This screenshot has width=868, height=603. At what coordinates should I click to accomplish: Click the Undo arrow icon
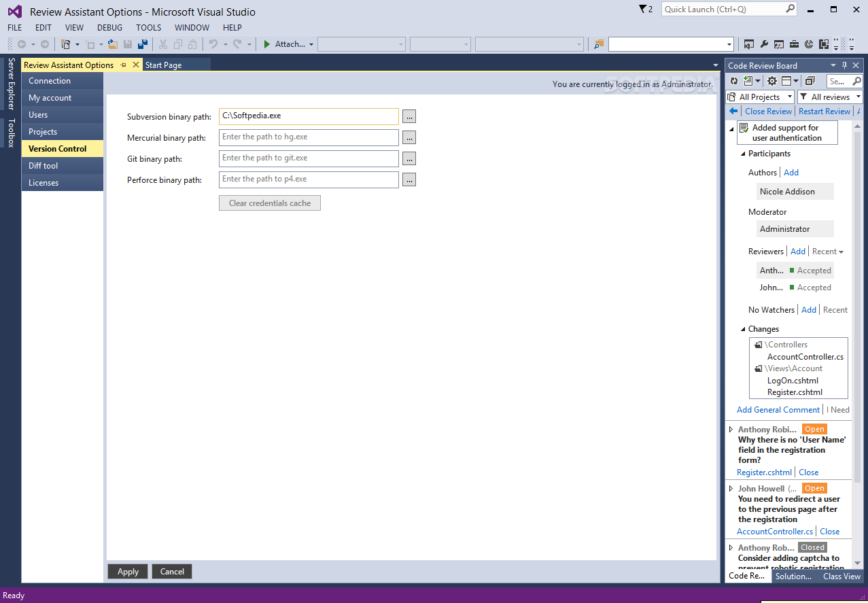point(213,44)
